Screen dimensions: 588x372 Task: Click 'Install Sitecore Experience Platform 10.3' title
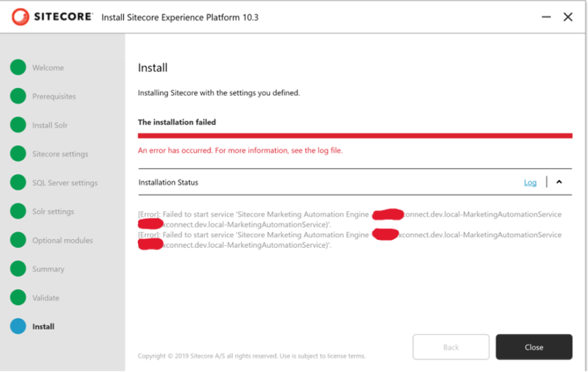[x=180, y=18]
